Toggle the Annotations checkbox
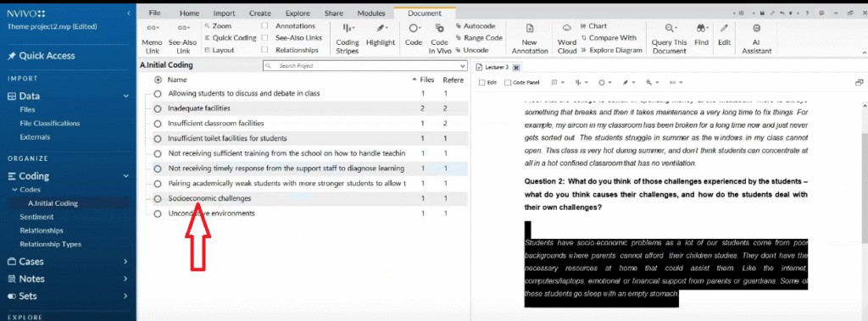The width and height of the screenshot is (868, 321). (x=264, y=26)
